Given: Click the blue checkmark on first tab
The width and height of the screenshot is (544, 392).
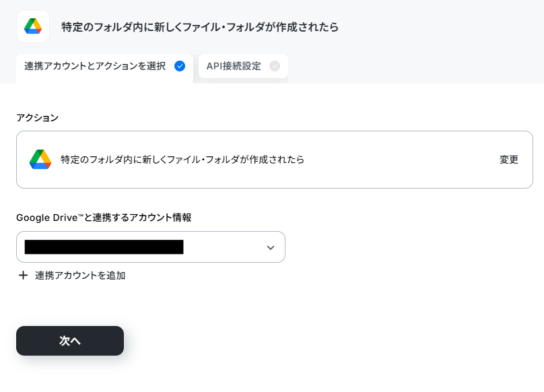Looking at the screenshot, I should click(x=180, y=66).
